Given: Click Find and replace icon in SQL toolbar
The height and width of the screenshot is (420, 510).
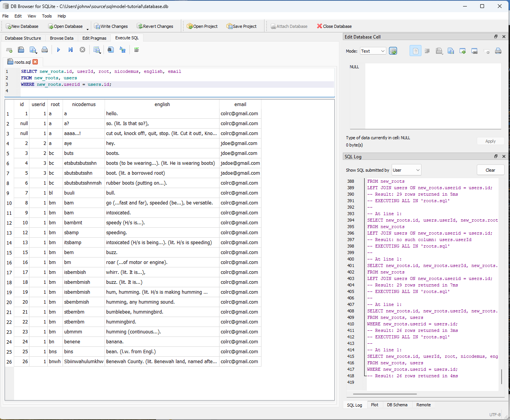Looking at the screenshot, I should point(123,50).
